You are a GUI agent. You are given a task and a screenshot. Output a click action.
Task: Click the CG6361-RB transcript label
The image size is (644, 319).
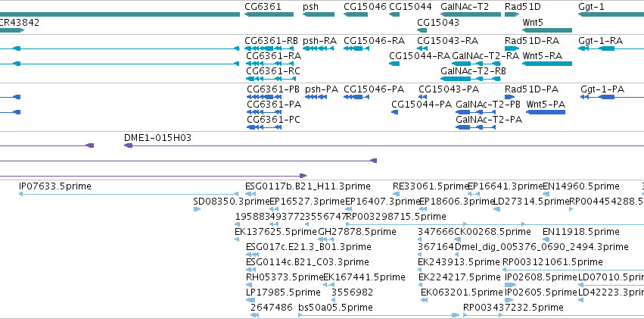272,41
